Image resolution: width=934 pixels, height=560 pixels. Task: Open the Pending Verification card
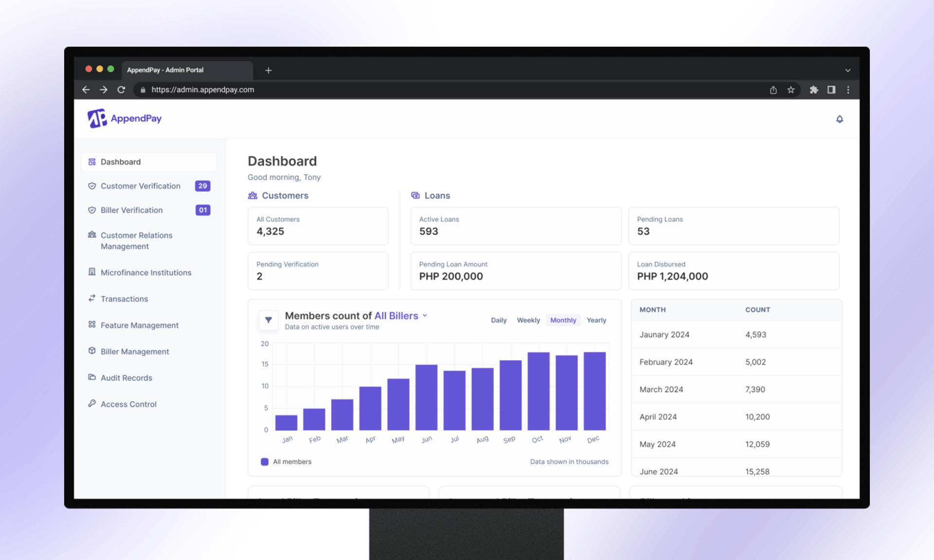[x=318, y=271]
